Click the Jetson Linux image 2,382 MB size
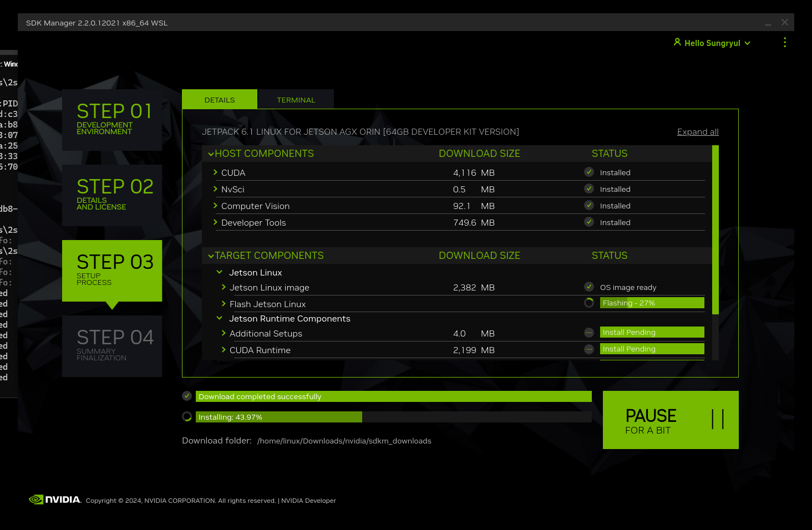Viewport: 812px width, 530px height. [474, 287]
